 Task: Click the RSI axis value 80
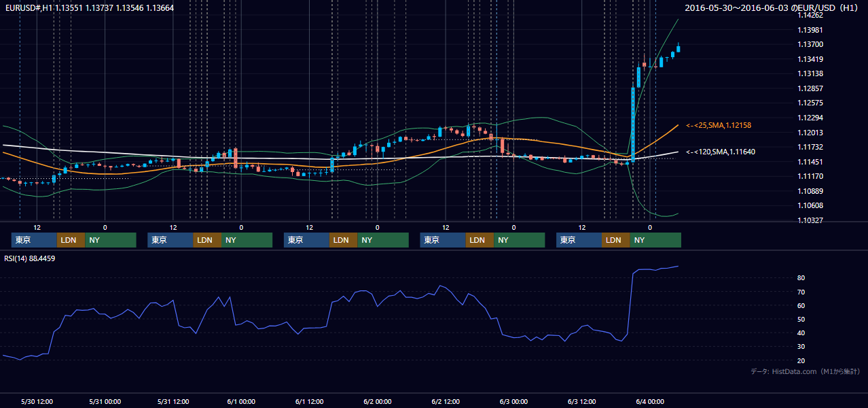tap(801, 278)
